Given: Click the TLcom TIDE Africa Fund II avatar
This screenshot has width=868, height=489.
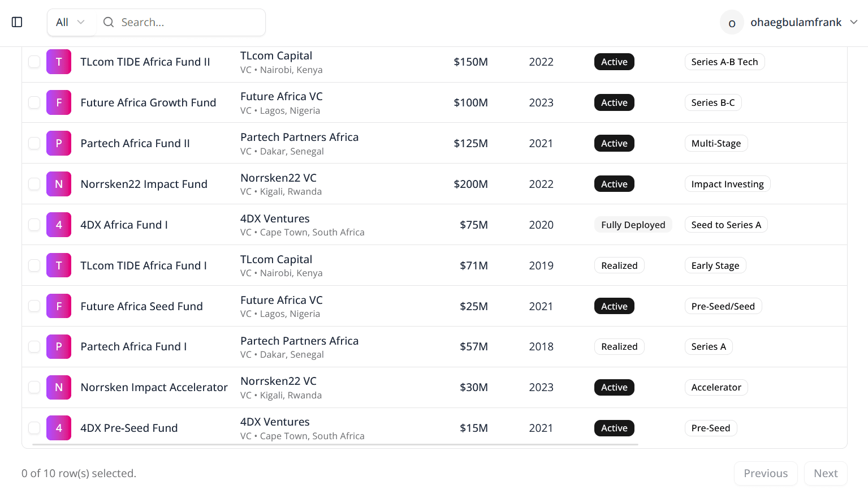Looking at the screenshot, I should (59, 62).
